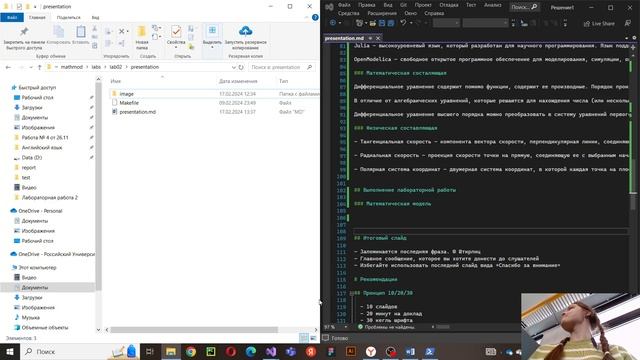Screen dimensions: 640x360
Task: Click Save All icon in Visual Studio toolbar
Action: tap(391, 23)
